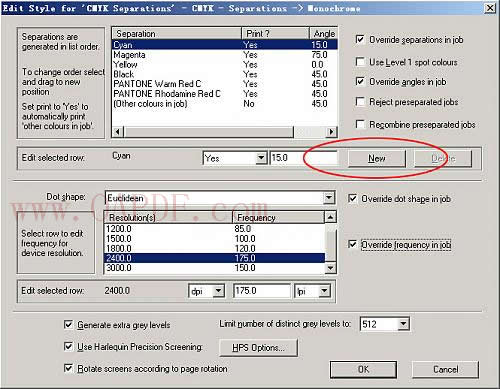Click the 85.0 frequency value
Screen dimensions: 500x389
tap(243, 229)
